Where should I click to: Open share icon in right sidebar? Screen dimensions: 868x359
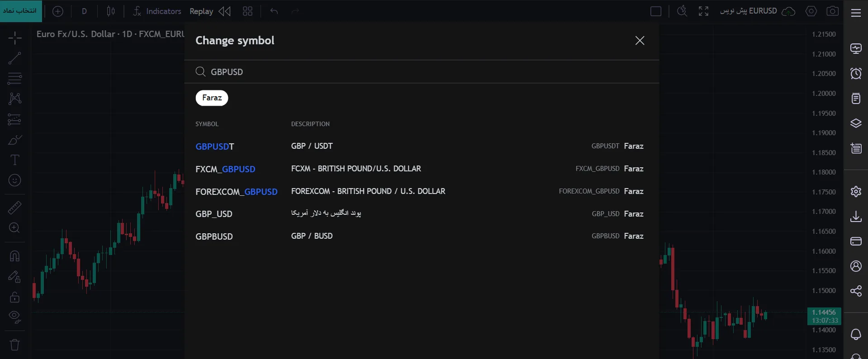coord(856,291)
